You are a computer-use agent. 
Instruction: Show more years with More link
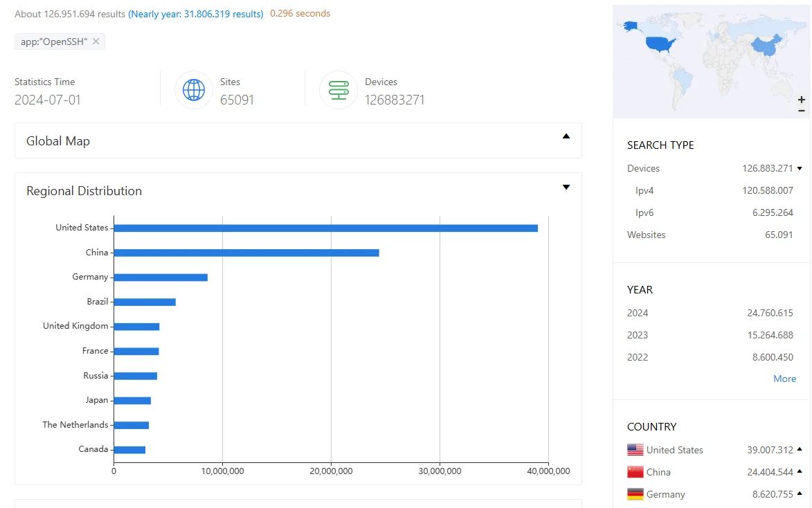784,379
